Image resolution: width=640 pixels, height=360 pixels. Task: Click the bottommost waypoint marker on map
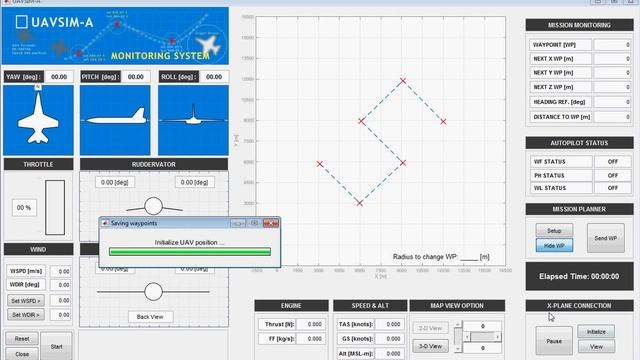(x=360, y=203)
